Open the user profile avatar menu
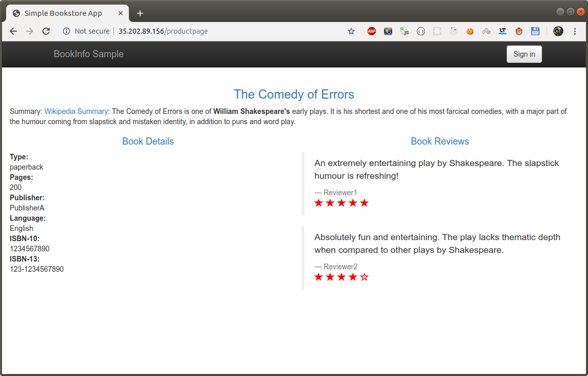The width and height of the screenshot is (588, 376). [558, 32]
